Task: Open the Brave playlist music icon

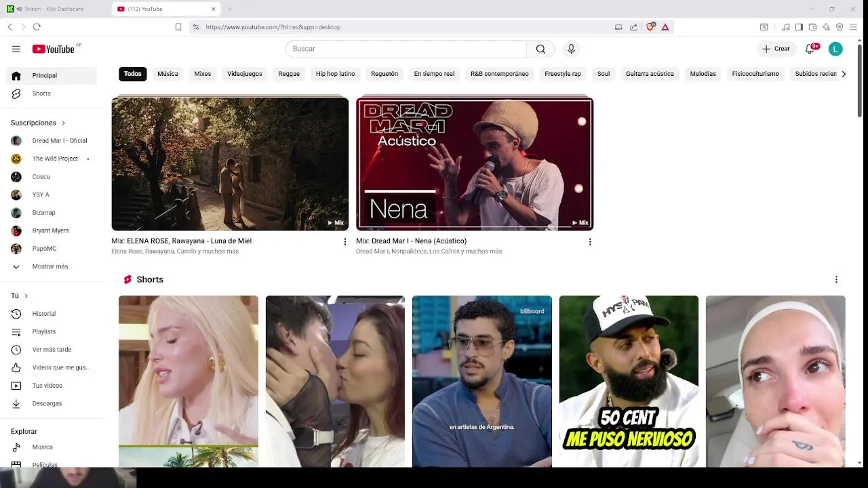Action: pyautogui.click(x=785, y=27)
